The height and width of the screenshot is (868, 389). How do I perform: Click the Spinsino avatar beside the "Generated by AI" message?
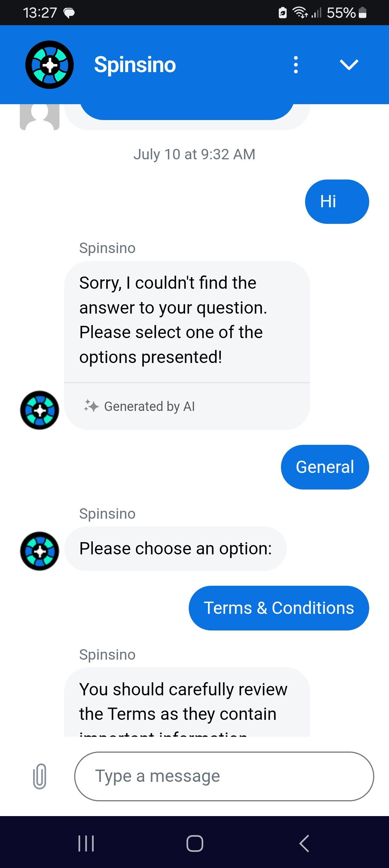coord(40,410)
